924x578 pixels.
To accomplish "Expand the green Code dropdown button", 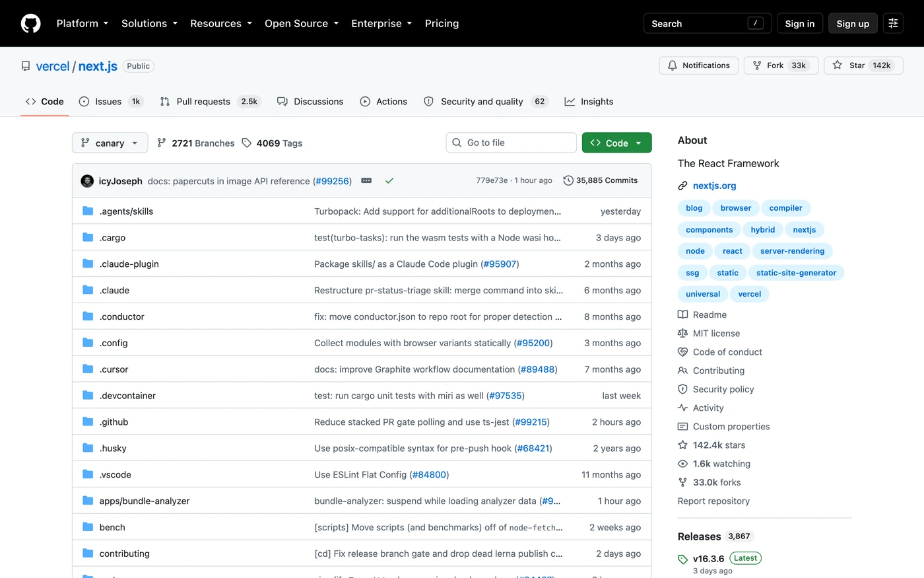I will (x=616, y=143).
